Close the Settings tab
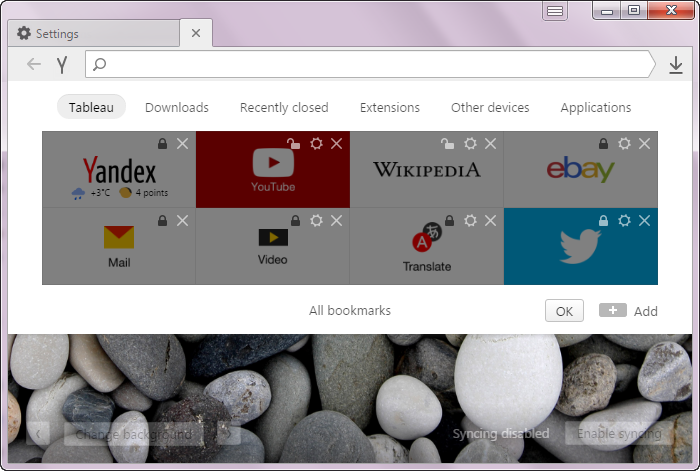This screenshot has height=471, width=700. (196, 33)
